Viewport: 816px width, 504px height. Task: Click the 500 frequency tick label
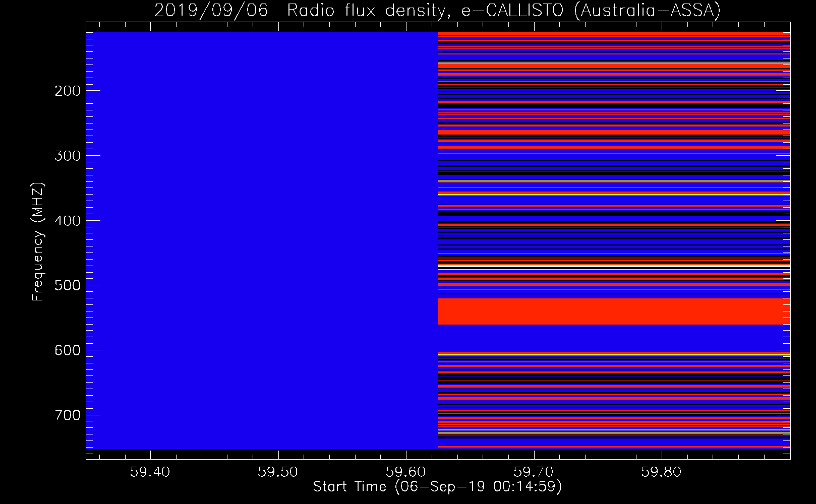tap(68, 285)
